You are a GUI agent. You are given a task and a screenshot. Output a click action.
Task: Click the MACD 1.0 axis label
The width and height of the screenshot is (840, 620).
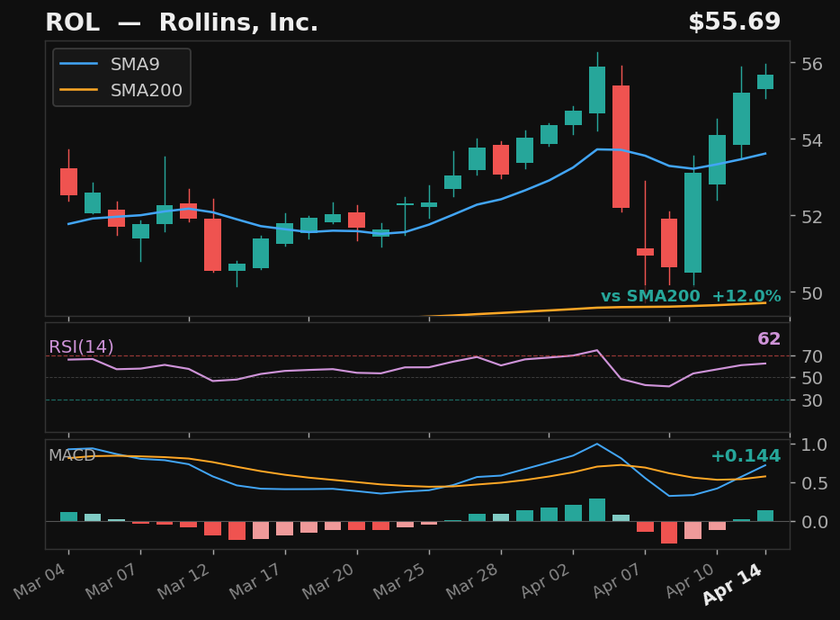coord(814,445)
